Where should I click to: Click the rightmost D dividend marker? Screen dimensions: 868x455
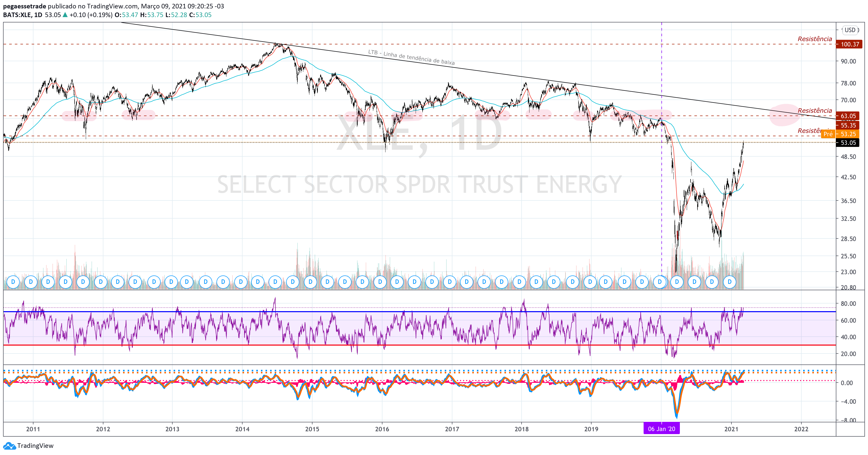[x=730, y=282]
